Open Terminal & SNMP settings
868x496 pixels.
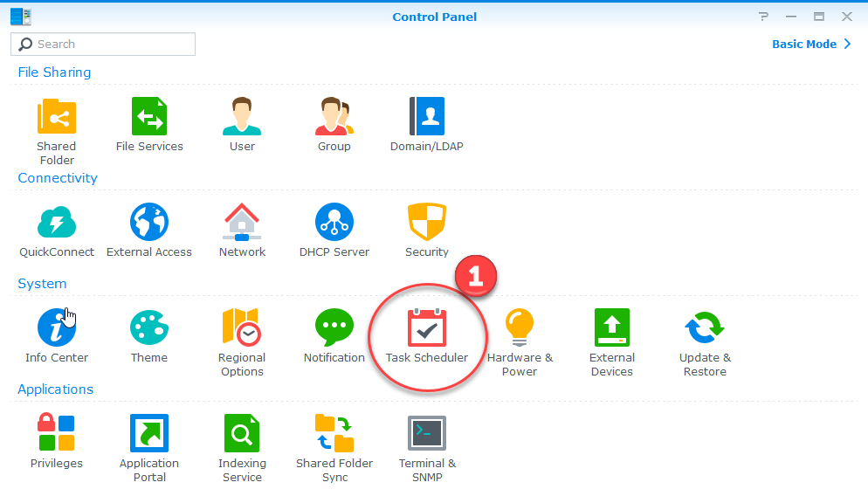(427, 434)
